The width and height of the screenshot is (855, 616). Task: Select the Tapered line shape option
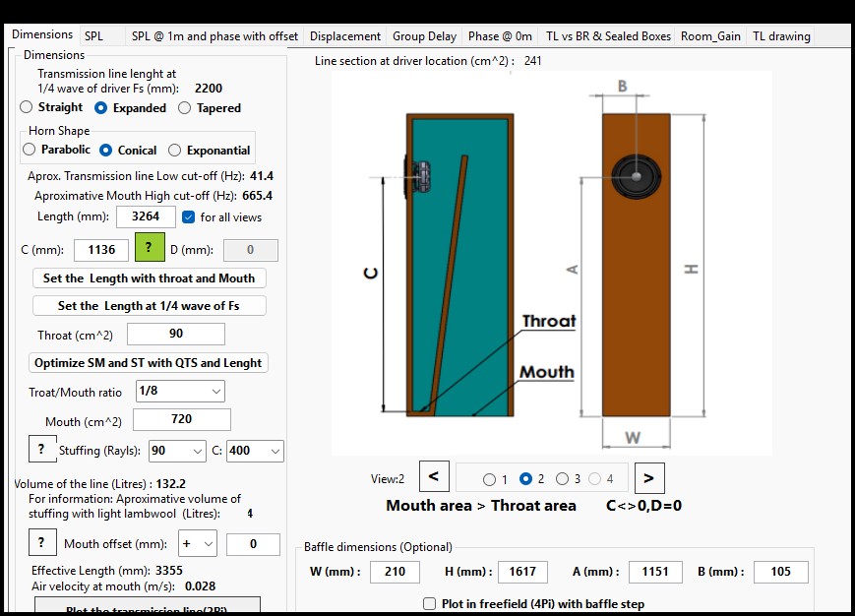pos(185,108)
